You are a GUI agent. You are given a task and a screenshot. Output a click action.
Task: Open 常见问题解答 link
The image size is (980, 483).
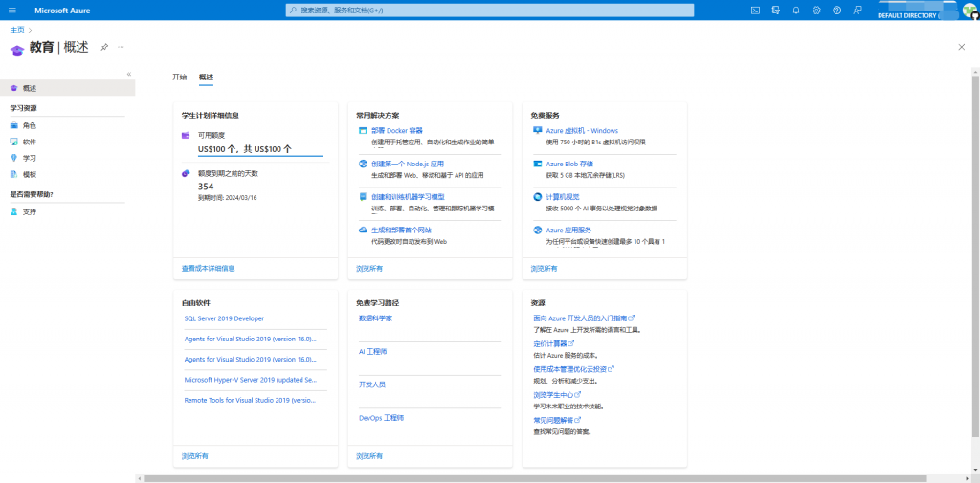pyautogui.click(x=557, y=421)
